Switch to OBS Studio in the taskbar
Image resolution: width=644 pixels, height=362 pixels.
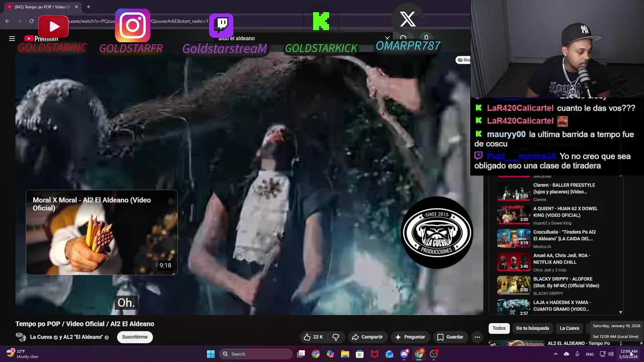coord(434,354)
